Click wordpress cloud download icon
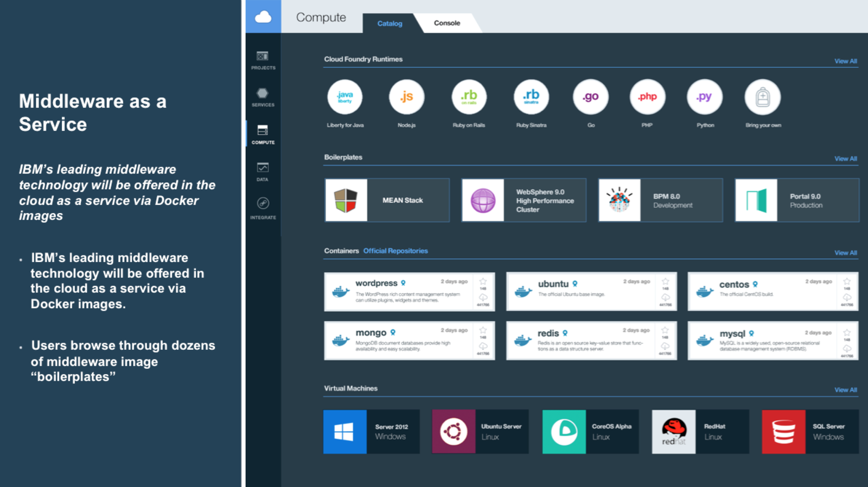Viewport: 868px width, 487px height. pyautogui.click(x=483, y=298)
